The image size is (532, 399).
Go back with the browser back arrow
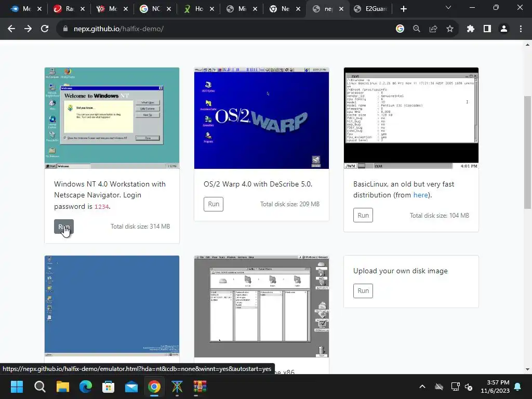pyautogui.click(x=11, y=29)
